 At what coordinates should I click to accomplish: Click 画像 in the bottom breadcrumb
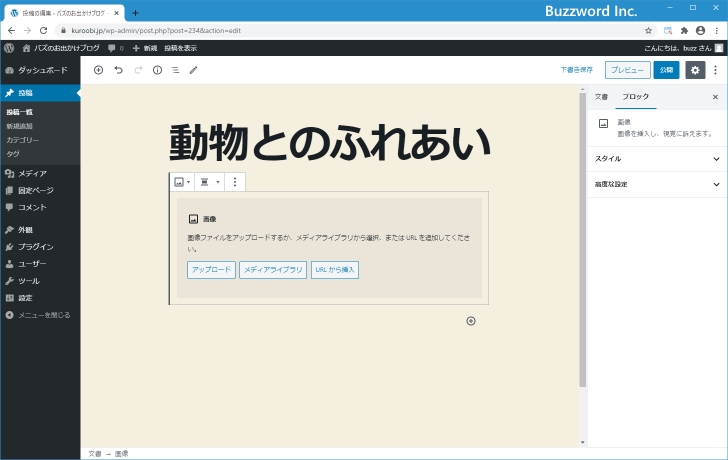[122, 454]
